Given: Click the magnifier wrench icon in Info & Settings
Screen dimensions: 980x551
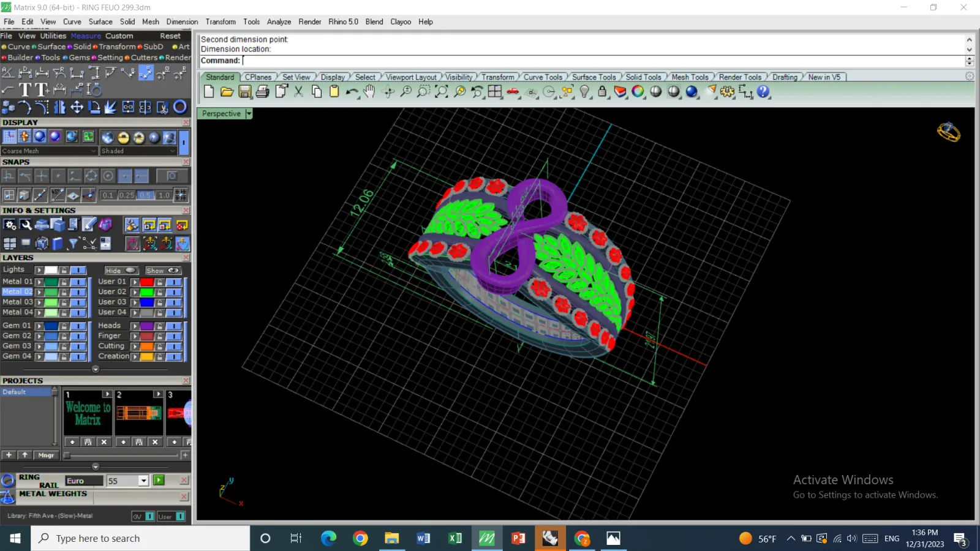Looking at the screenshot, I should 26,225.
